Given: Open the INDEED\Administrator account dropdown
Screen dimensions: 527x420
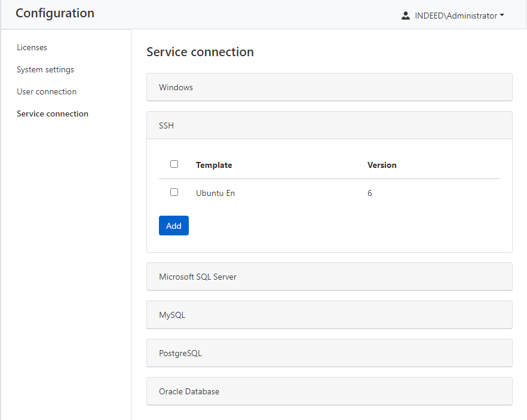Looking at the screenshot, I should coord(455,16).
